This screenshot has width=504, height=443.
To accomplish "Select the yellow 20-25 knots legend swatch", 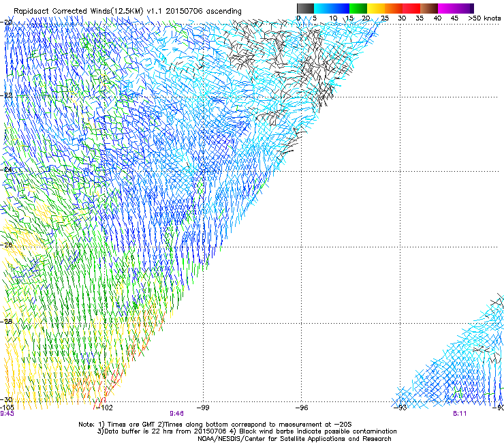I will 376,8.
